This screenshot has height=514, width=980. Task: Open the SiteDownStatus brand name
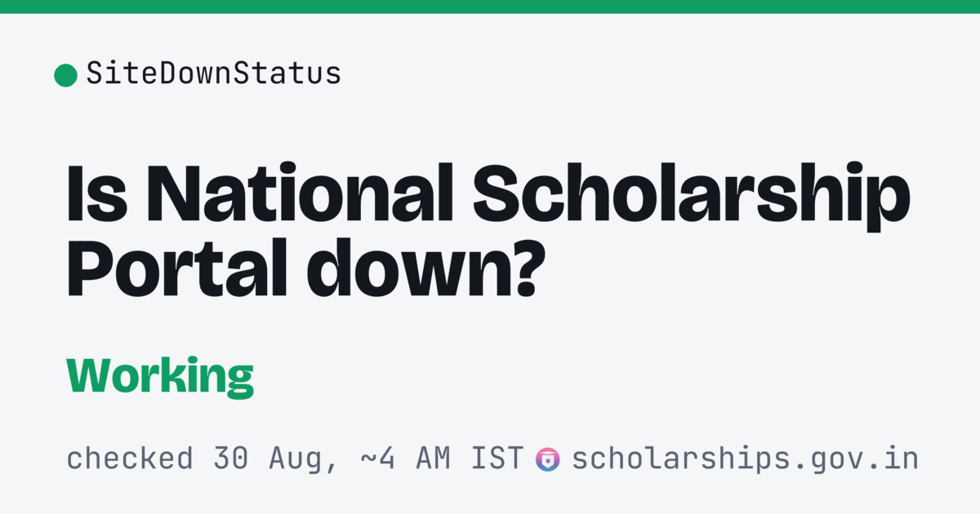point(214,74)
